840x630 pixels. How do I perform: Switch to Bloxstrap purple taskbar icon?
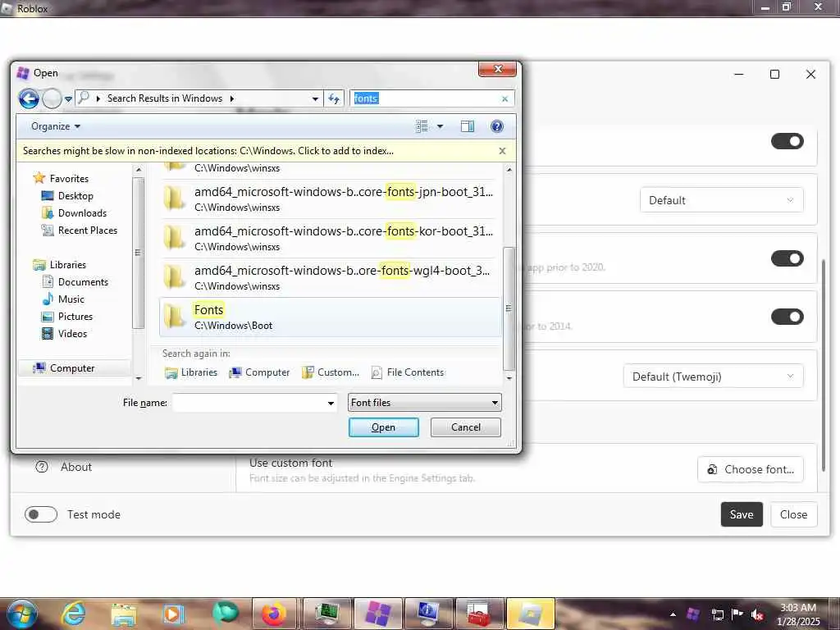(377, 614)
